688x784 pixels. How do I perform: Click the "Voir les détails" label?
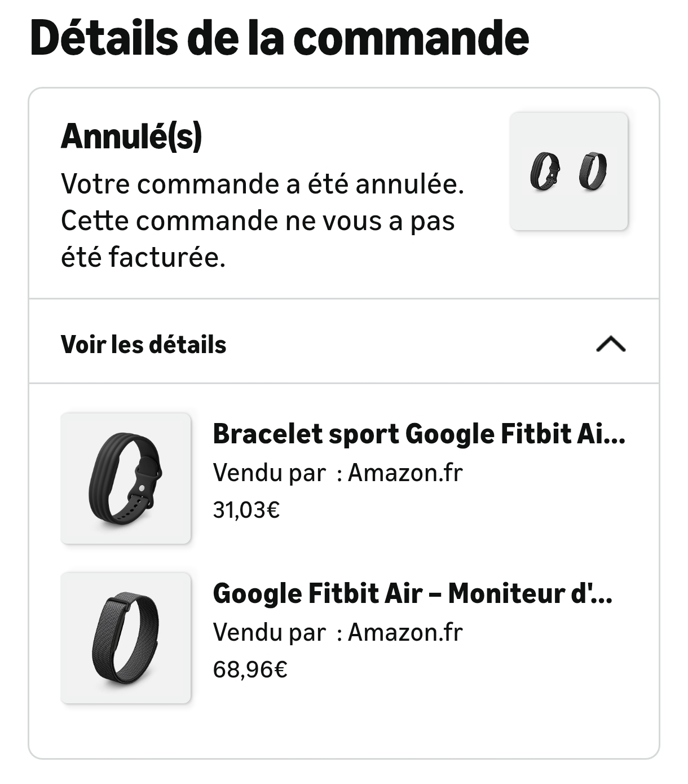click(143, 344)
